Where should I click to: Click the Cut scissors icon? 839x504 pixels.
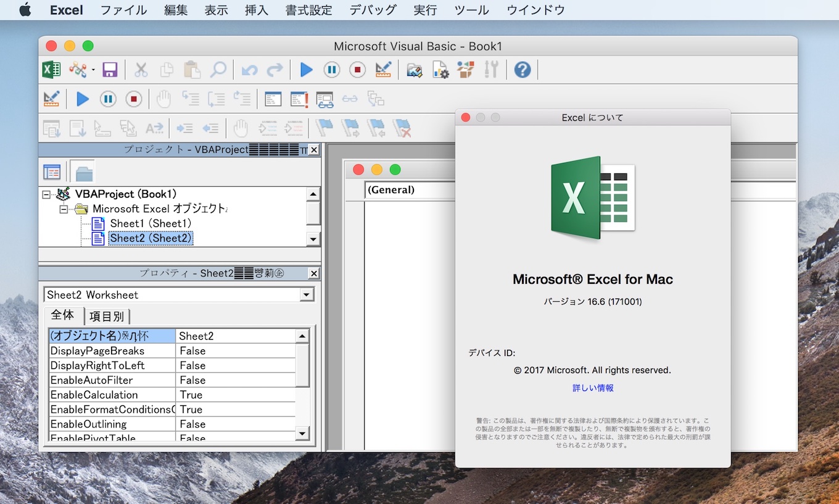pyautogui.click(x=141, y=70)
